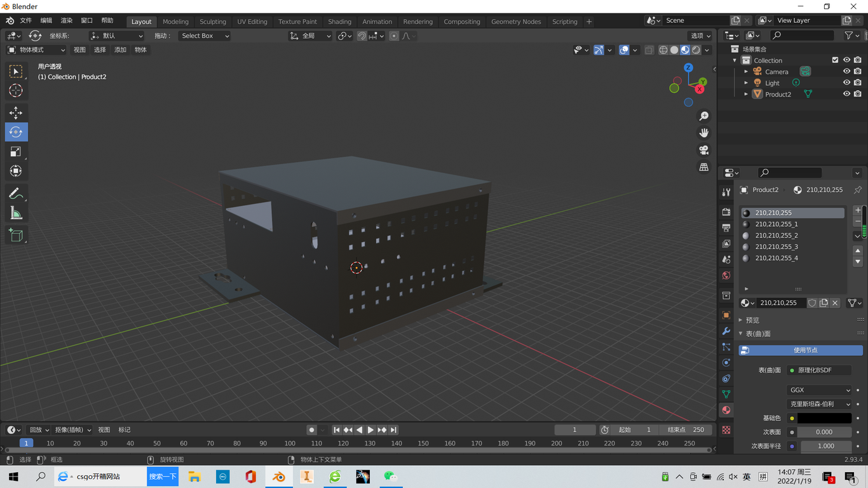Switch to the UV Editing workspace tab

tap(252, 22)
